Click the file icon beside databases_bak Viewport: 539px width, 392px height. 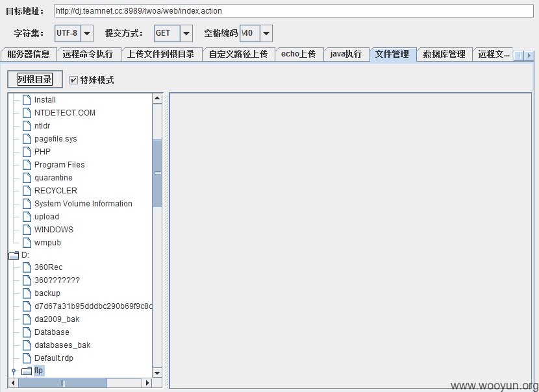(27, 345)
